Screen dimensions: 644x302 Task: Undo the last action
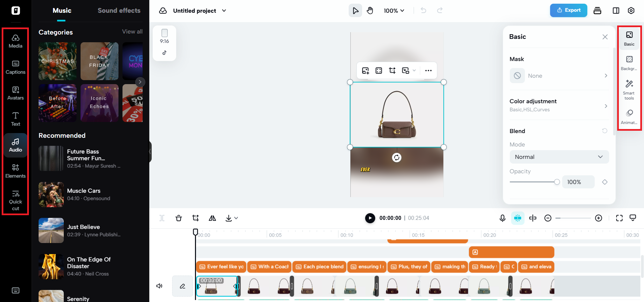424,11
